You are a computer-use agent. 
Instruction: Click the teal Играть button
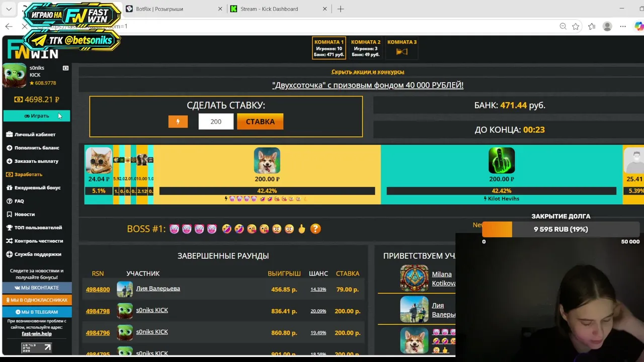(37, 116)
